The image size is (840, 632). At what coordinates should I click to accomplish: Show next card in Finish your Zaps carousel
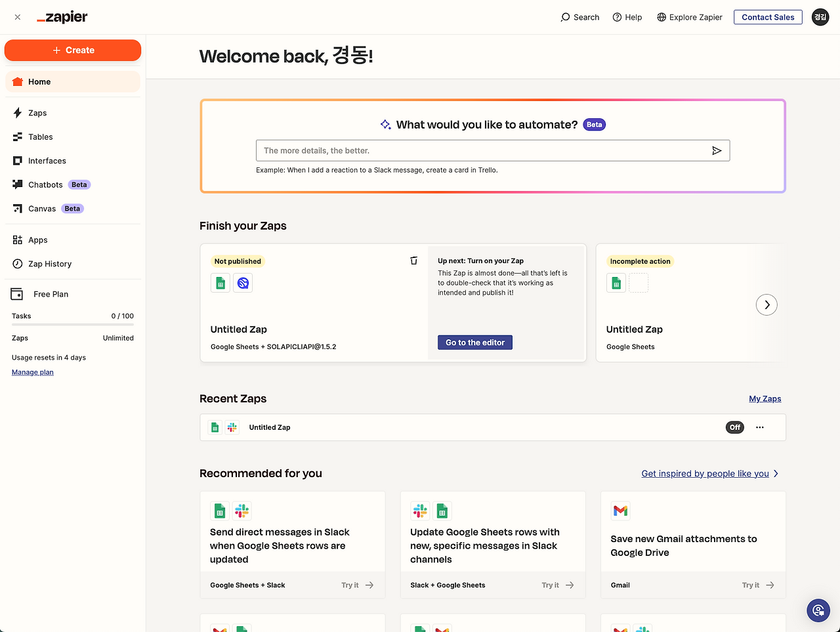(766, 305)
